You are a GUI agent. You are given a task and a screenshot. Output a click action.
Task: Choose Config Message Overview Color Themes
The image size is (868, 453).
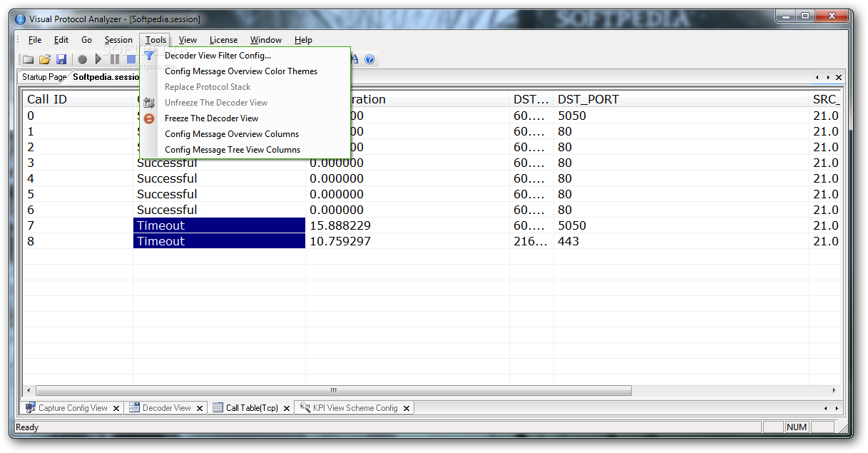244,71
